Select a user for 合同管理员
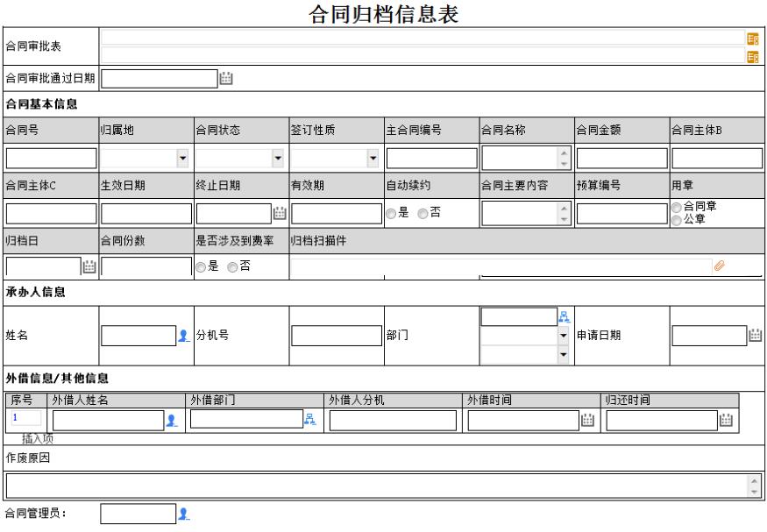This screenshot has height=532, width=767. (183, 514)
